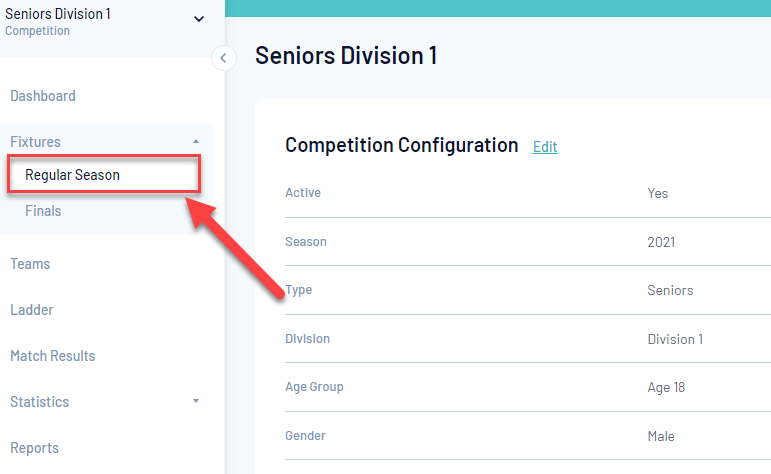Select Finals under Fixtures
The height and width of the screenshot is (474, 771).
click(x=43, y=211)
